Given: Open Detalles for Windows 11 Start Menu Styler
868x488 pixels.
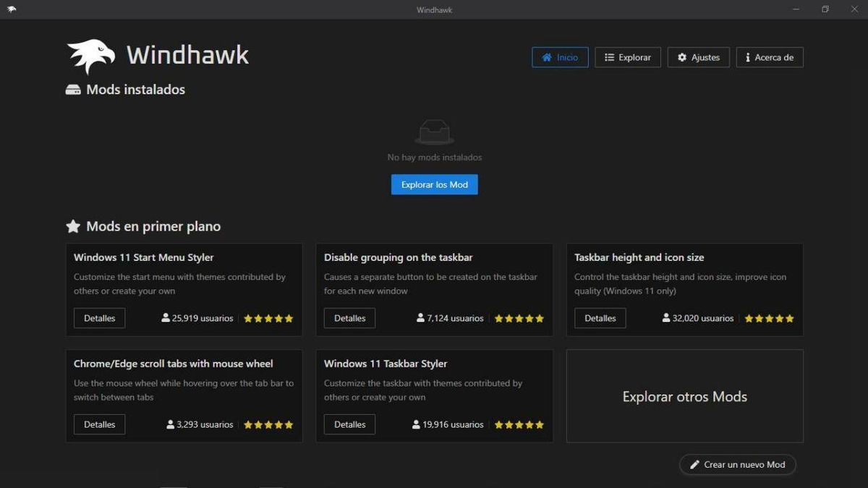Looking at the screenshot, I should (99, 318).
